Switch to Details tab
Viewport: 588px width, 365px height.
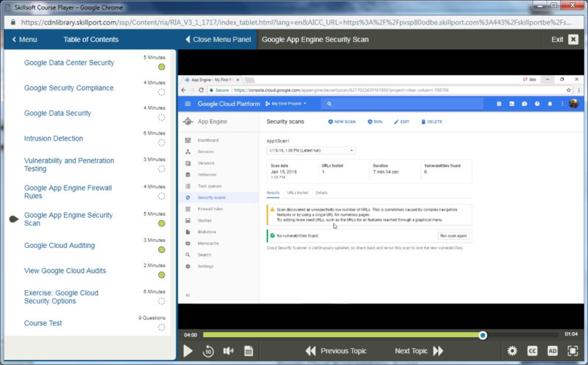pos(321,193)
